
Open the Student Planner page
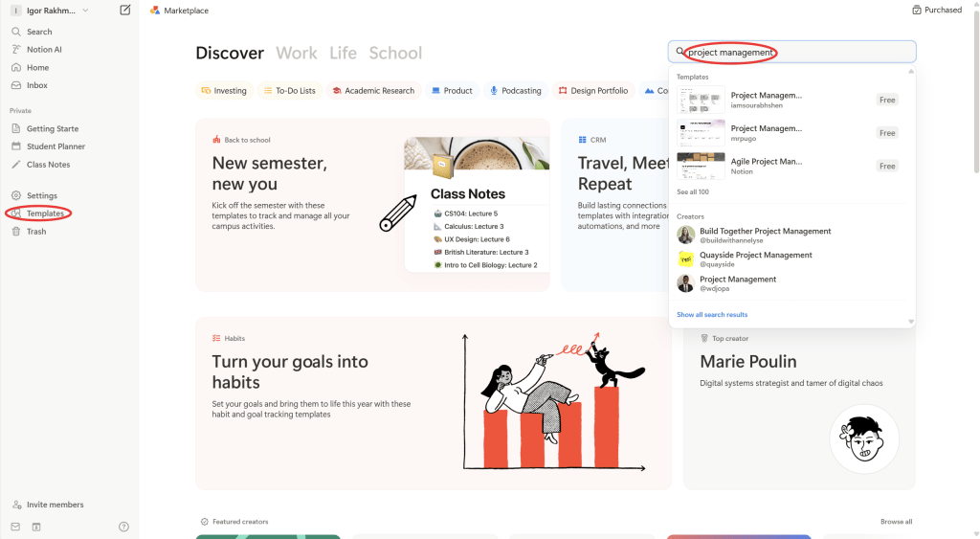pyautogui.click(x=56, y=146)
